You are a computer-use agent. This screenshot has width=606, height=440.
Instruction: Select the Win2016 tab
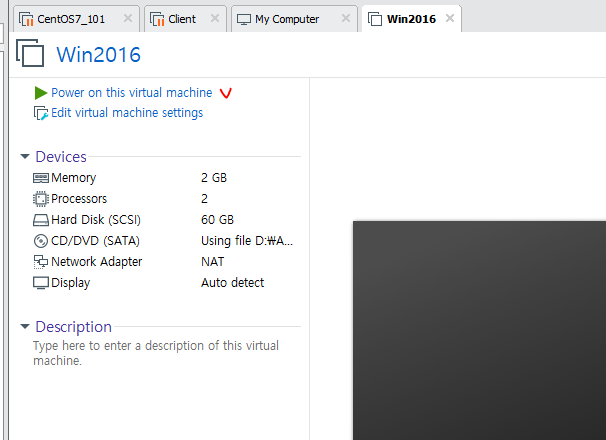coord(411,19)
